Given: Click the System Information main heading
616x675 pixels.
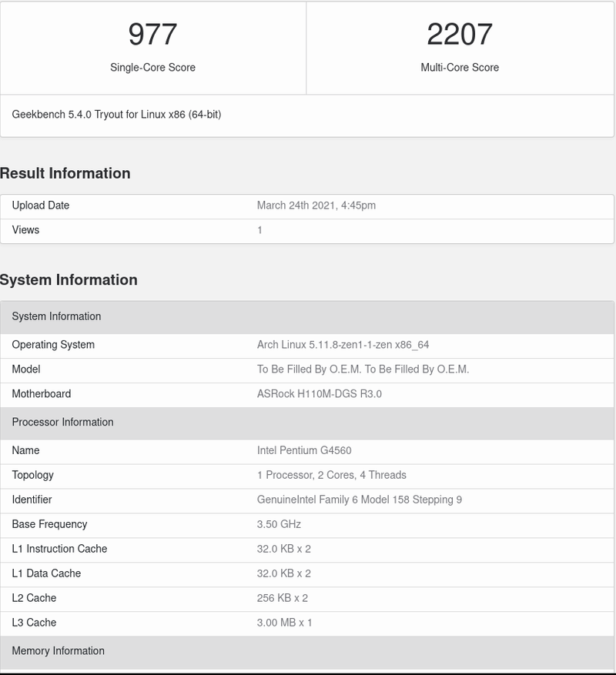Looking at the screenshot, I should coord(69,280).
